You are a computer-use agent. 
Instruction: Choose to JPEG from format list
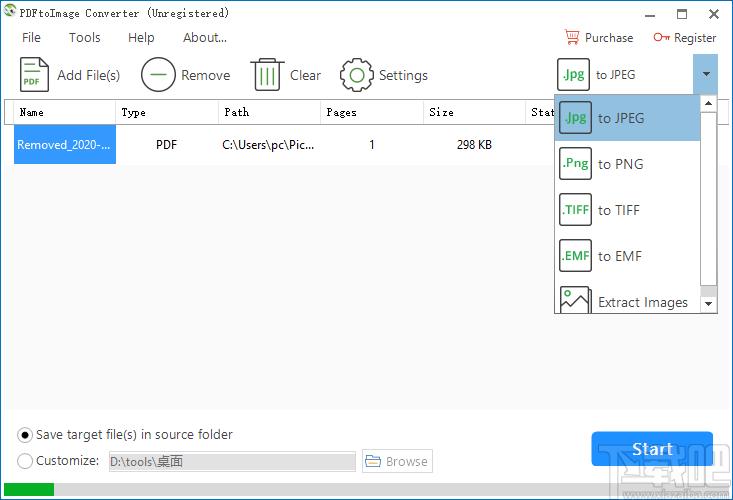627,118
